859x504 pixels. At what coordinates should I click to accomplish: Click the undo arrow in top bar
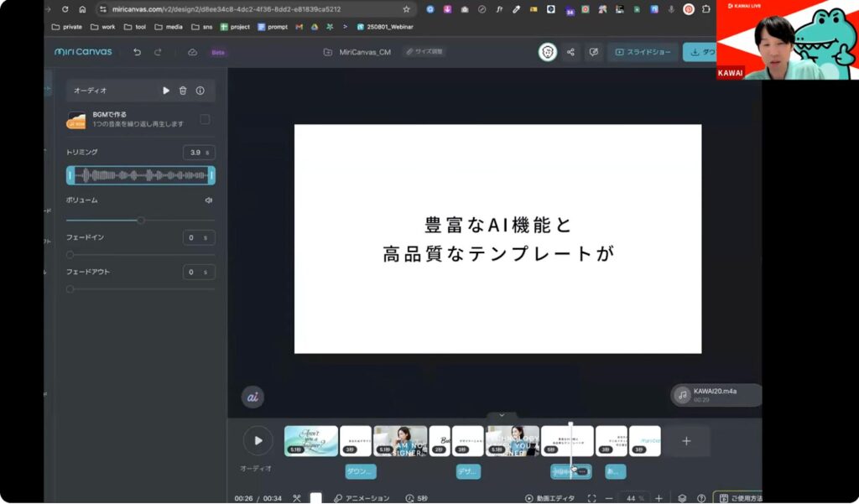pos(138,52)
